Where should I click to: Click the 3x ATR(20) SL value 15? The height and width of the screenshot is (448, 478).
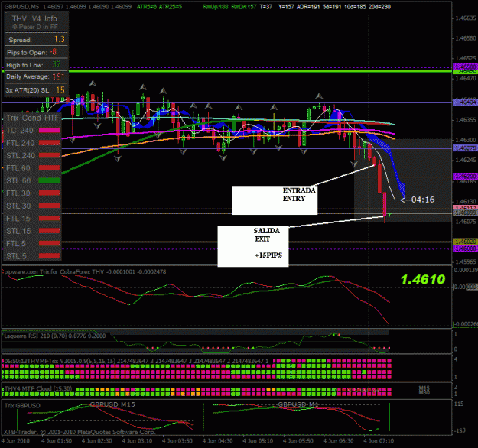[60, 90]
